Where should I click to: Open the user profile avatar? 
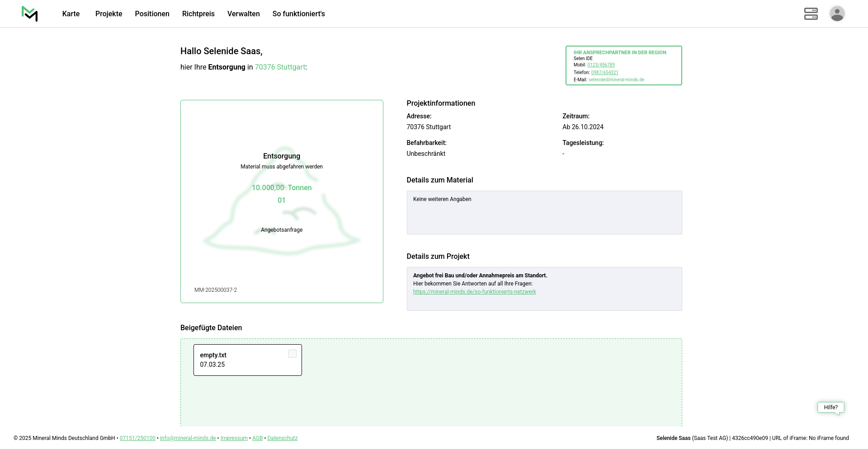click(x=837, y=14)
